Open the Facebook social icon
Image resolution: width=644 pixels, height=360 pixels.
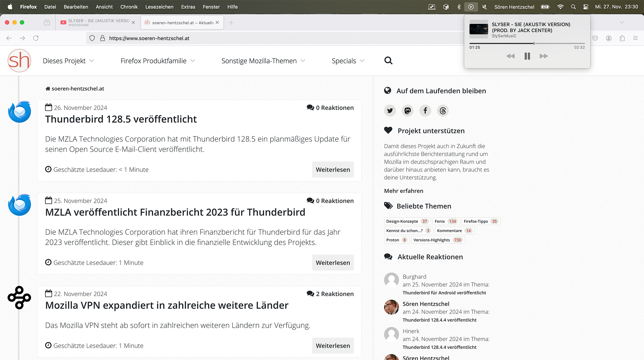point(425,111)
